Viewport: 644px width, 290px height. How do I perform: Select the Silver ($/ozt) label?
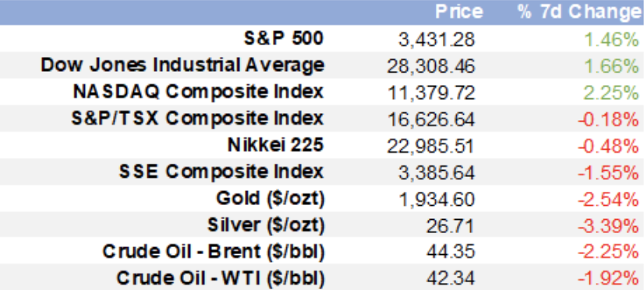(266, 225)
